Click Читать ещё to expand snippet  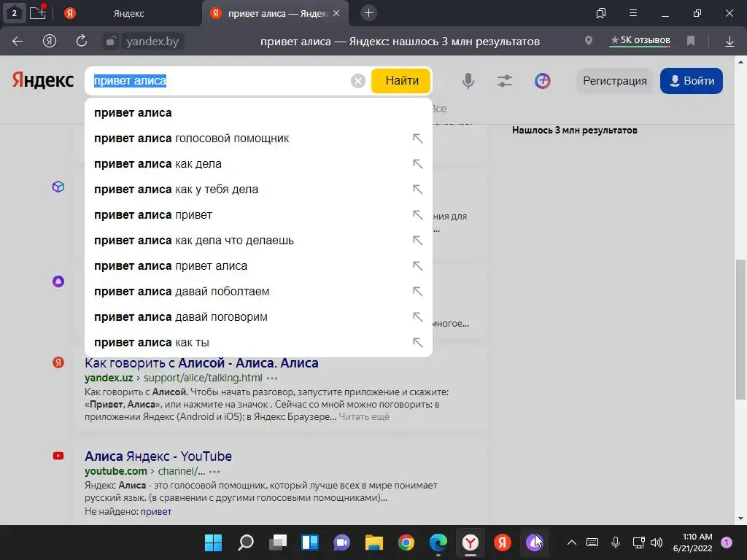coord(364,416)
